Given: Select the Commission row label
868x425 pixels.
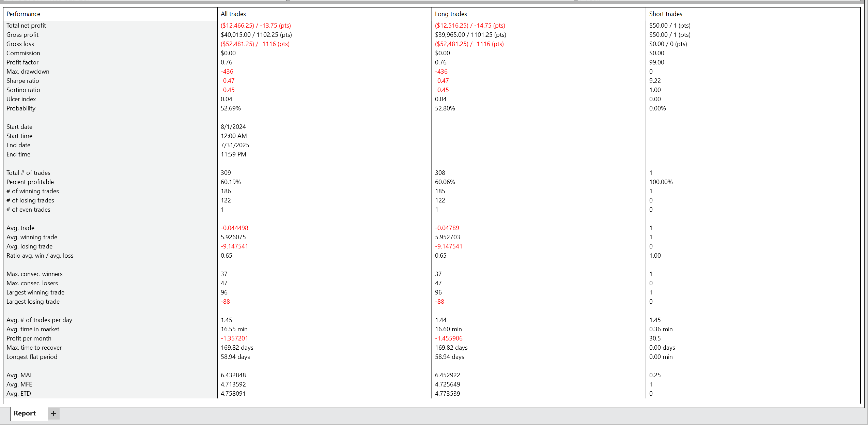Looking at the screenshot, I should (23, 53).
